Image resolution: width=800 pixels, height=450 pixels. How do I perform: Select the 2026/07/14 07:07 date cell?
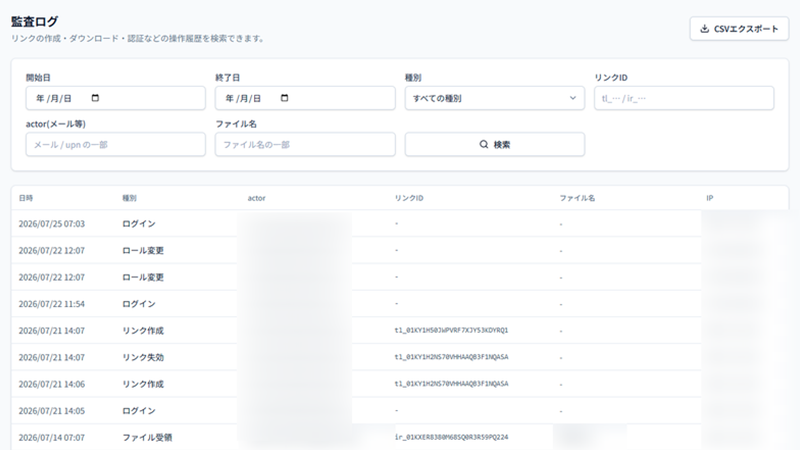click(52, 437)
